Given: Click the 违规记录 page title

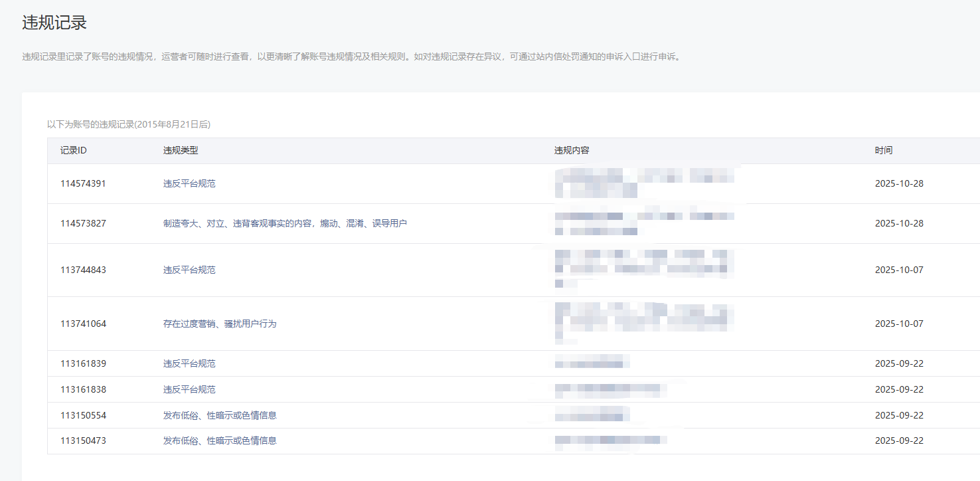Looking at the screenshot, I should point(54,23).
